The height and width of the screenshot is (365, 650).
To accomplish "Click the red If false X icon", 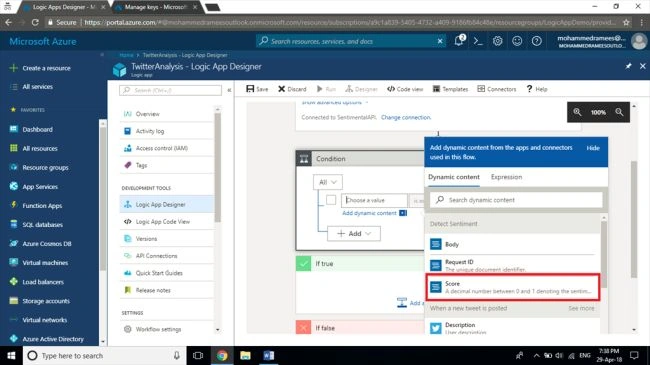I will tap(303, 328).
